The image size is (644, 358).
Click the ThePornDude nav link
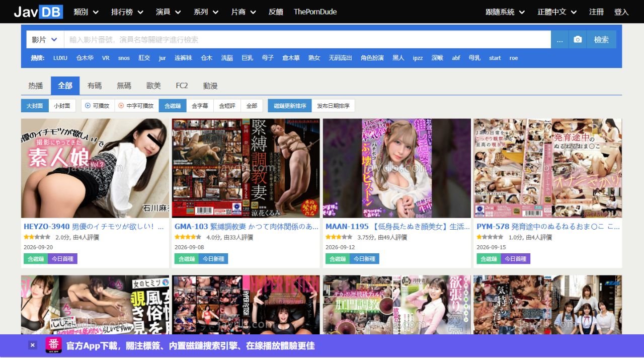315,12
